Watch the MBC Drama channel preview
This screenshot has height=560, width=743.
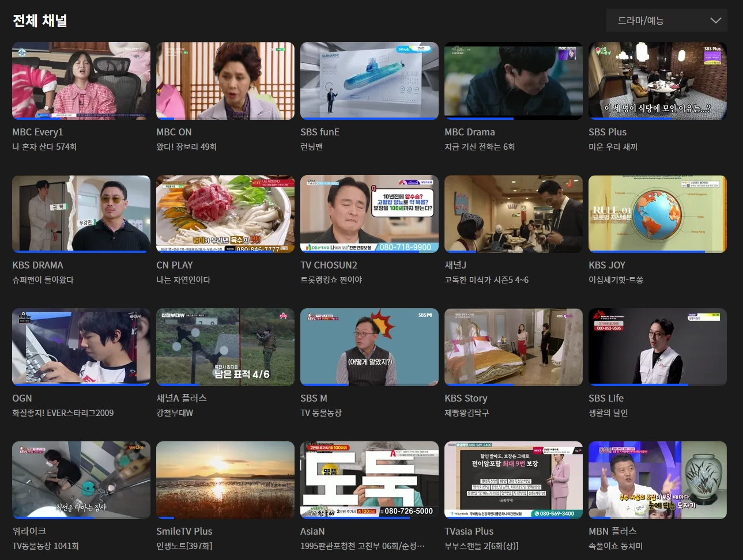coord(513,81)
